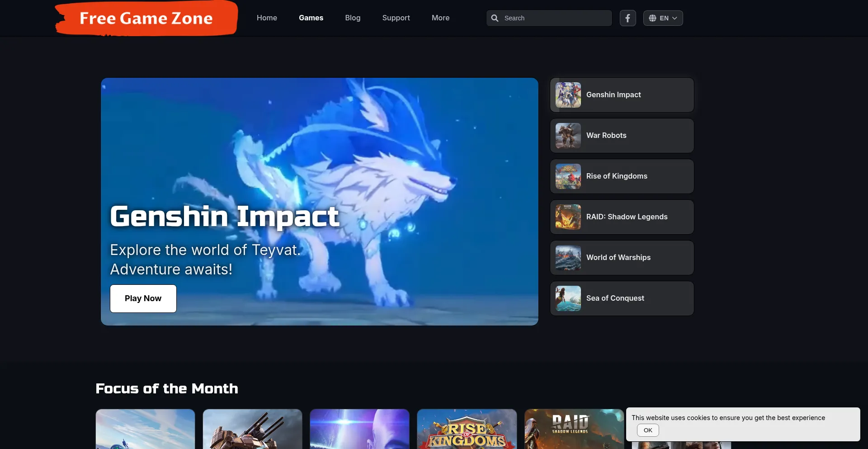Click the Facebook icon in the header
868x449 pixels.
pyautogui.click(x=627, y=18)
